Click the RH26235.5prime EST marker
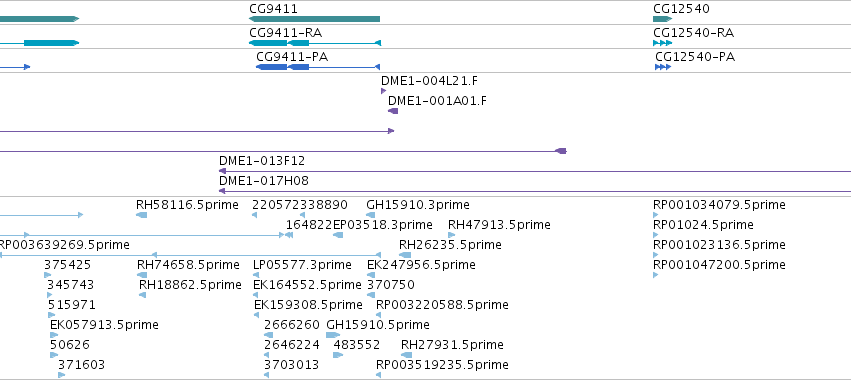The height and width of the screenshot is (380, 851). click(405, 255)
